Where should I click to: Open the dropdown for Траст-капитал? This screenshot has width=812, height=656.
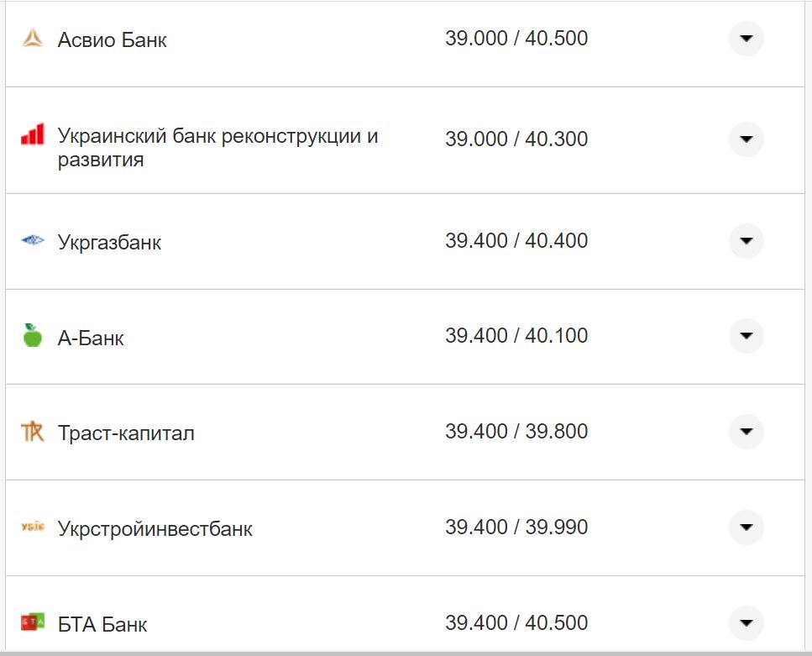746,431
